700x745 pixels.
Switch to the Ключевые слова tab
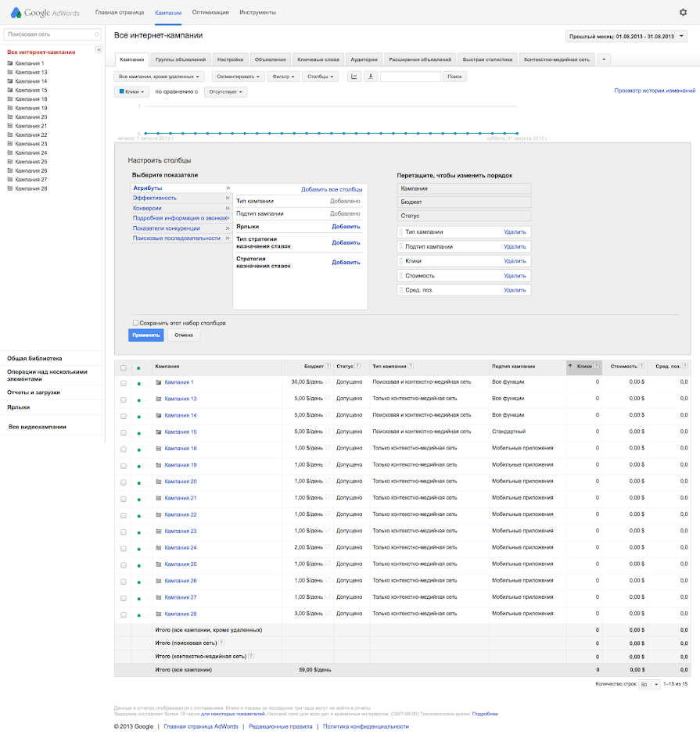(x=318, y=59)
